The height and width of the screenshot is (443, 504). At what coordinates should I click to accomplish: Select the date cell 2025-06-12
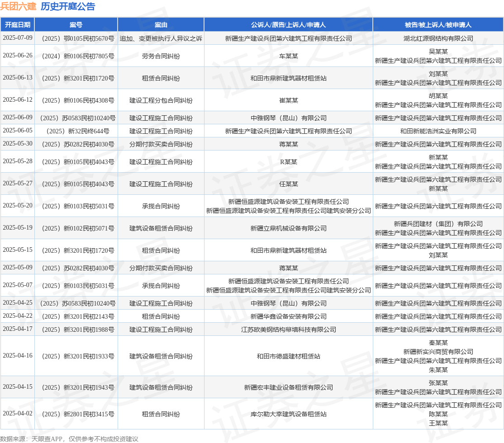coord(18,100)
